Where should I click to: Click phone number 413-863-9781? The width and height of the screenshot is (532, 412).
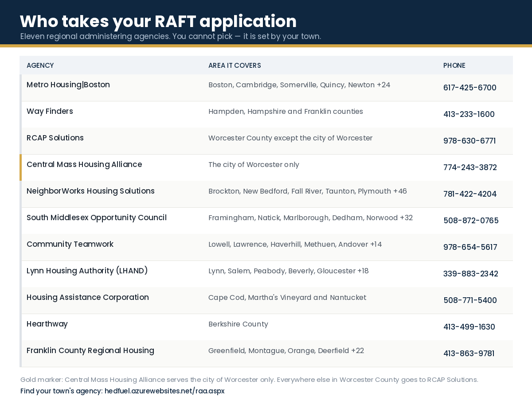point(469,354)
